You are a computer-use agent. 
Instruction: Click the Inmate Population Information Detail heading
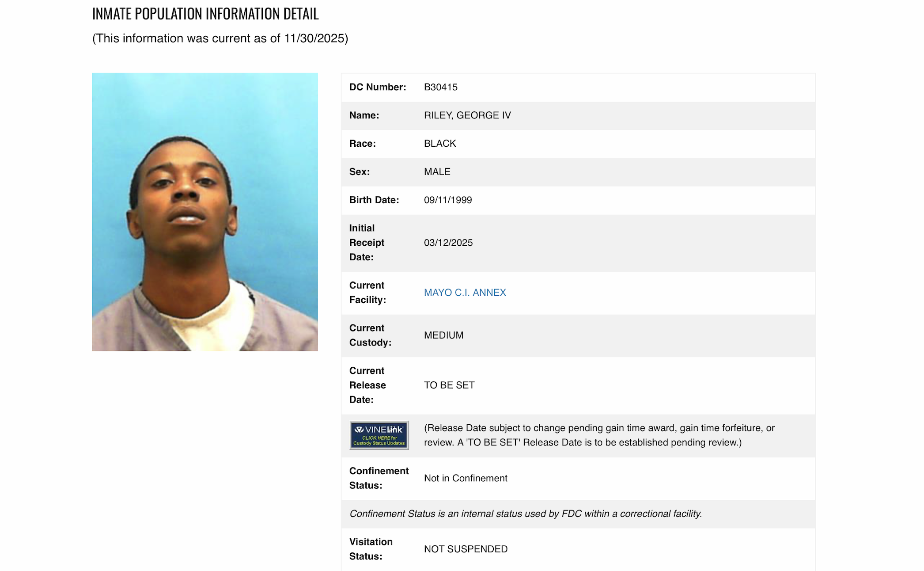205,14
